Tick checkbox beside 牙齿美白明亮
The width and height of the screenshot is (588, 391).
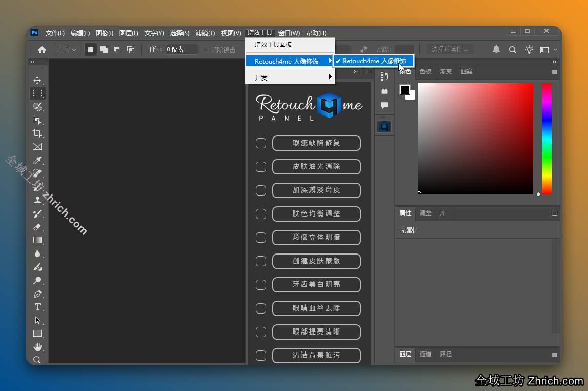260,285
